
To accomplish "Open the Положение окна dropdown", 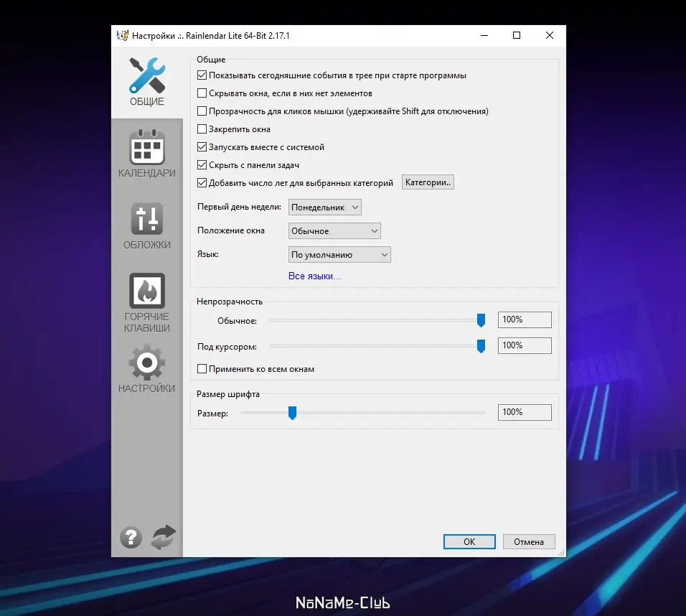I will click(334, 230).
